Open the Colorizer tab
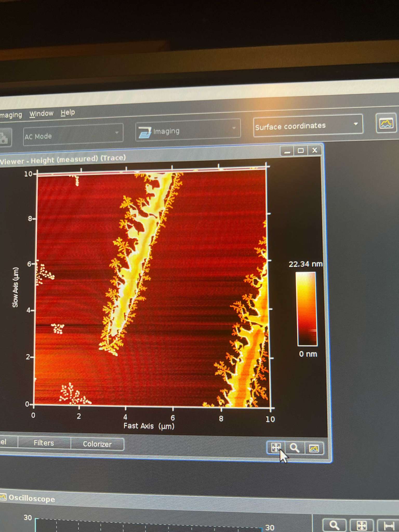The image size is (399, 532). (97, 444)
